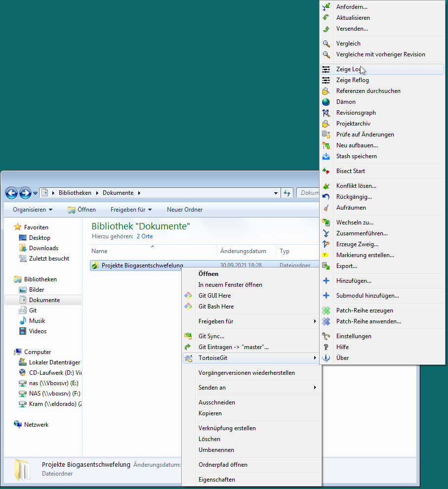This screenshot has width=448, height=489.
Task: Open the "2 Orte" link
Action: pyautogui.click(x=145, y=236)
